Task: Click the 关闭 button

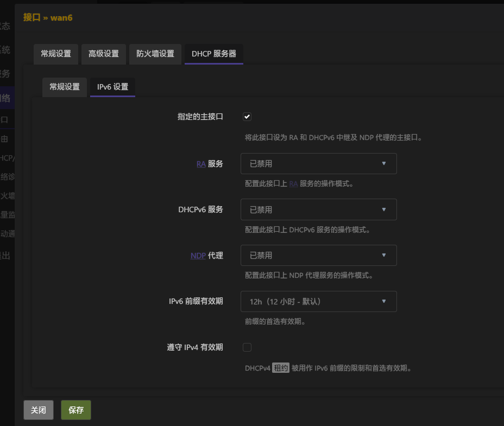Action: 39,410
